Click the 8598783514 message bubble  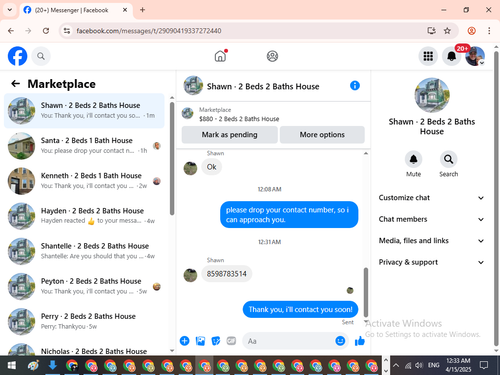[x=227, y=274]
